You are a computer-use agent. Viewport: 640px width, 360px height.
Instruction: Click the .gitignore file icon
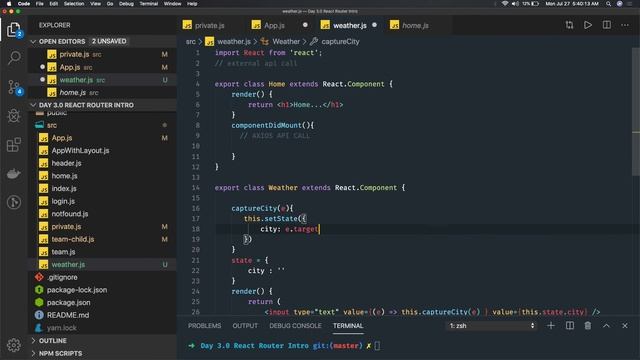tap(39, 277)
